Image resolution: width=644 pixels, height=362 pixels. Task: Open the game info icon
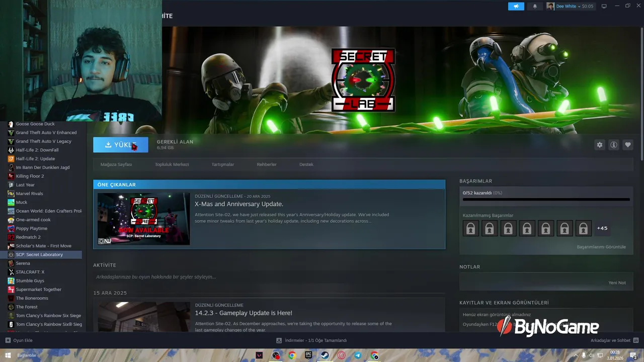[x=614, y=145]
